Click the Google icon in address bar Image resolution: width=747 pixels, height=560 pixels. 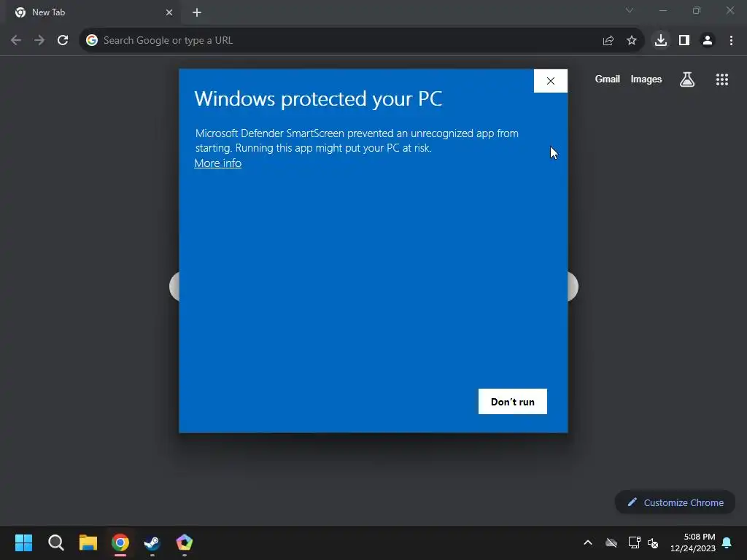pyautogui.click(x=92, y=40)
